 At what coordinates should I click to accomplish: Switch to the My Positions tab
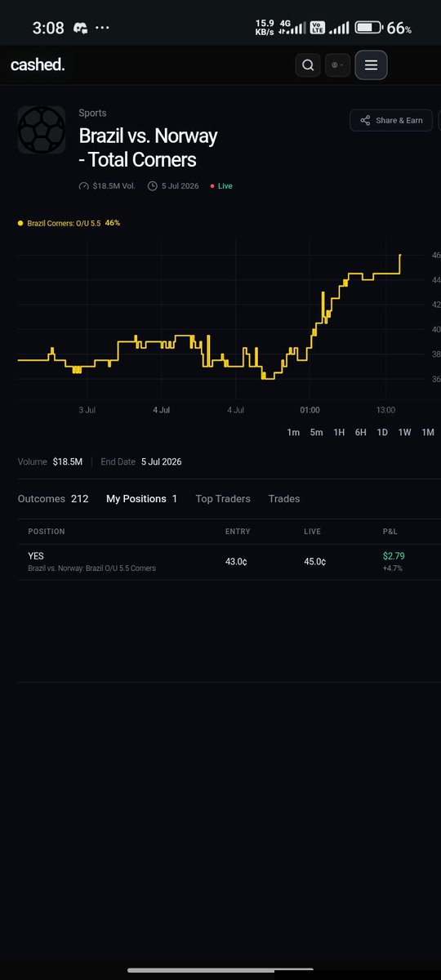coord(141,498)
